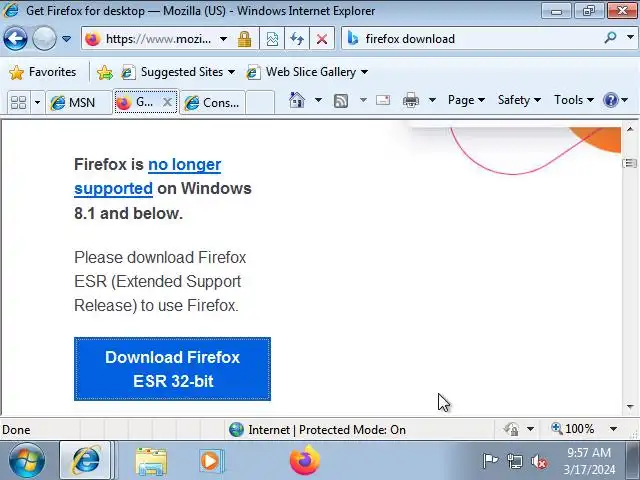The width and height of the screenshot is (640, 480).
Task: Open Firefox from the taskbar
Action: click(304, 460)
